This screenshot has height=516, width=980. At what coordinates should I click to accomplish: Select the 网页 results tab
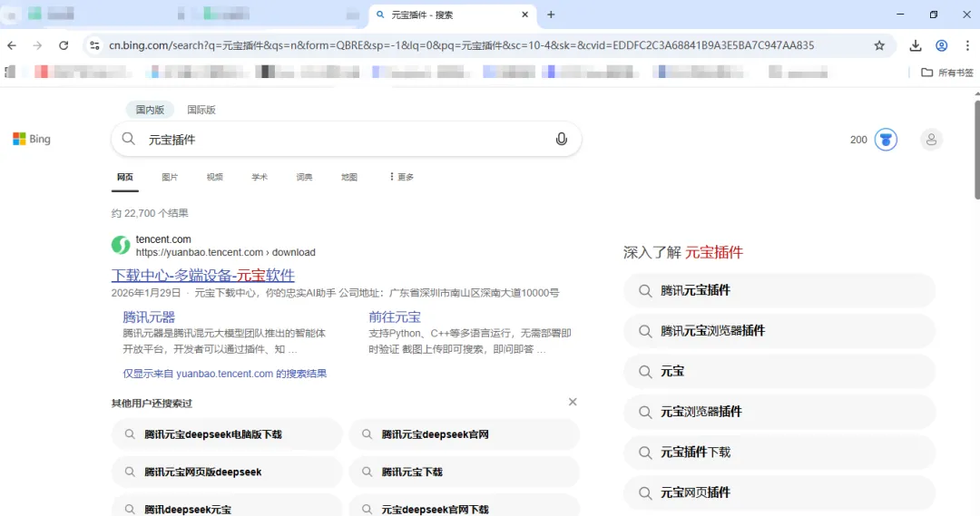click(125, 177)
